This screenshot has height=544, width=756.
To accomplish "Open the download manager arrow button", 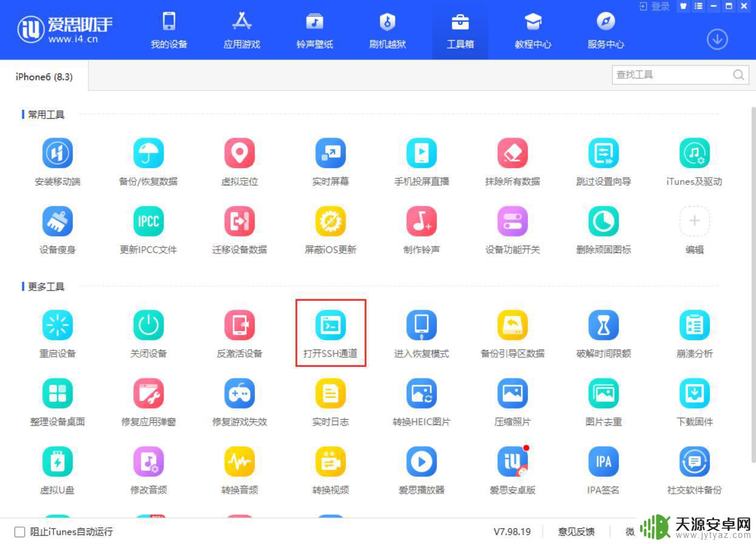I will click(717, 39).
